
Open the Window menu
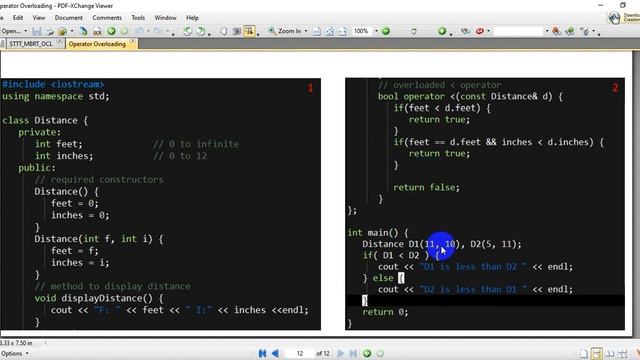pyautogui.click(x=165, y=18)
